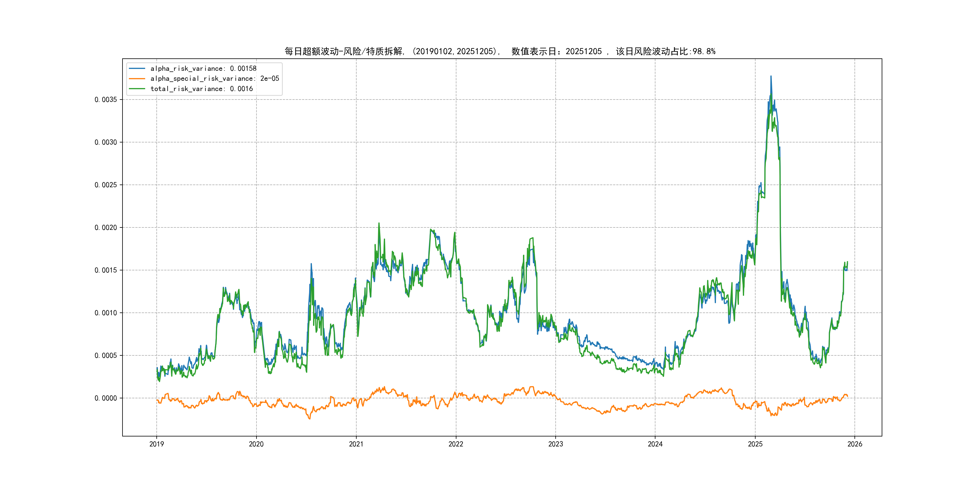Click the 2025 x-axis tick label
The image size is (980, 490).
coord(755,444)
